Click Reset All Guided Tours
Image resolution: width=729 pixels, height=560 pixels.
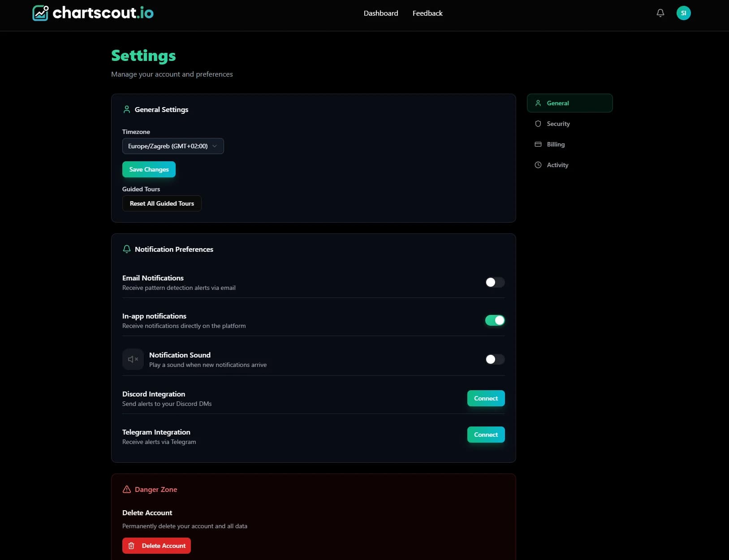point(161,203)
